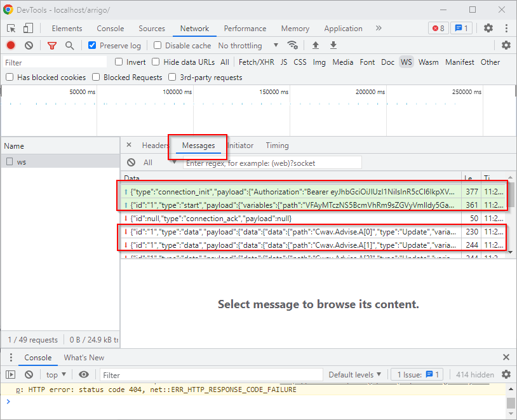Image resolution: width=517 pixels, height=420 pixels.
Task: Open the Performance tab
Action: [x=245, y=29]
